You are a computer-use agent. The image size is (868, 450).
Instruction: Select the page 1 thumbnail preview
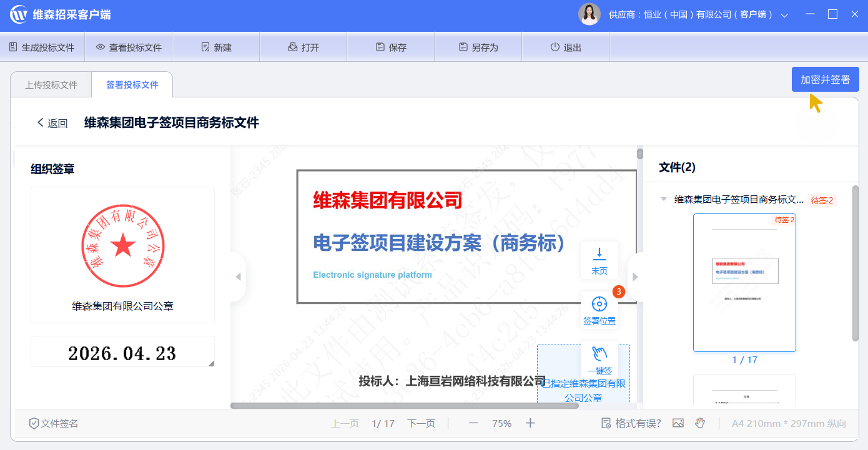click(x=744, y=282)
